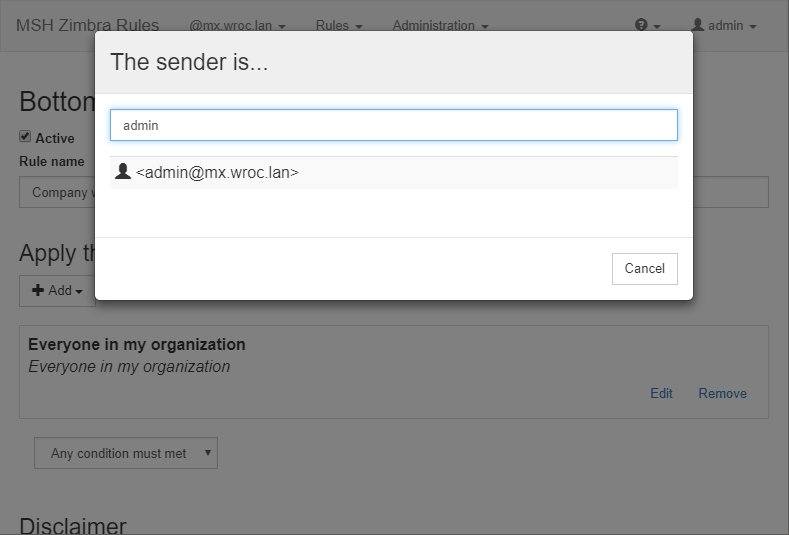Click the MSH Zimbra Rules brand link
The height and width of the screenshot is (535, 789).
tap(88, 25)
